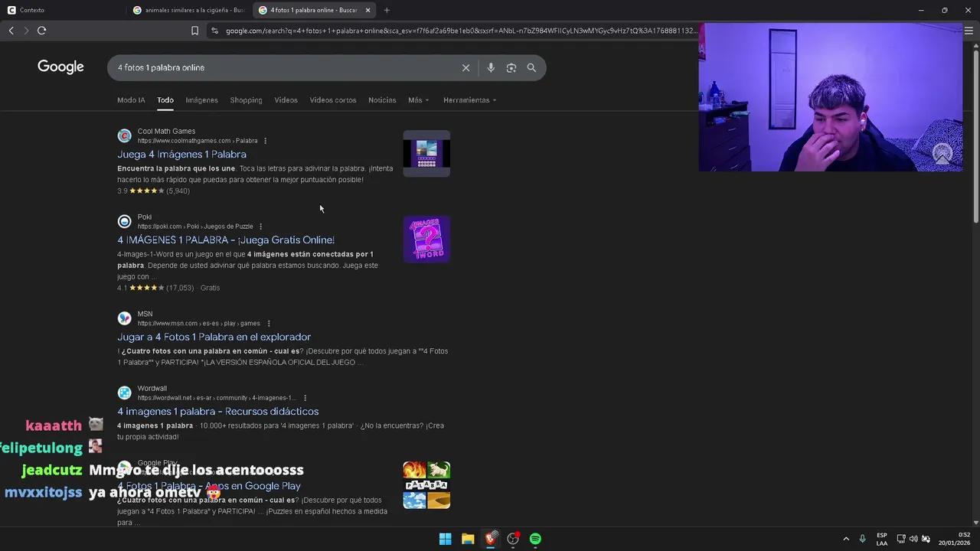Open '4 IMÁGENES 1 PALABRA - ¡Juega Gratis Online!' link
Screen dimensions: 980x551
pyautogui.click(x=226, y=240)
